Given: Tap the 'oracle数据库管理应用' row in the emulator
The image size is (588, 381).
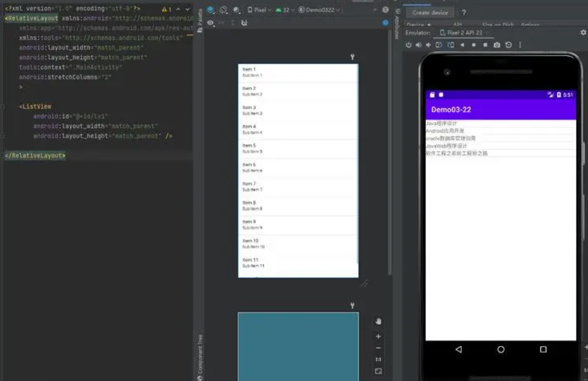Looking at the screenshot, I should [500, 138].
